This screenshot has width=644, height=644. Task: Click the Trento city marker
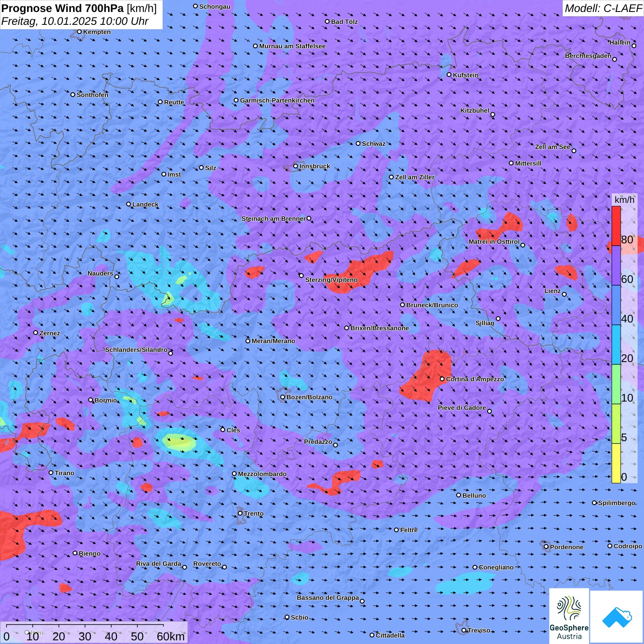[x=240, y=513]
